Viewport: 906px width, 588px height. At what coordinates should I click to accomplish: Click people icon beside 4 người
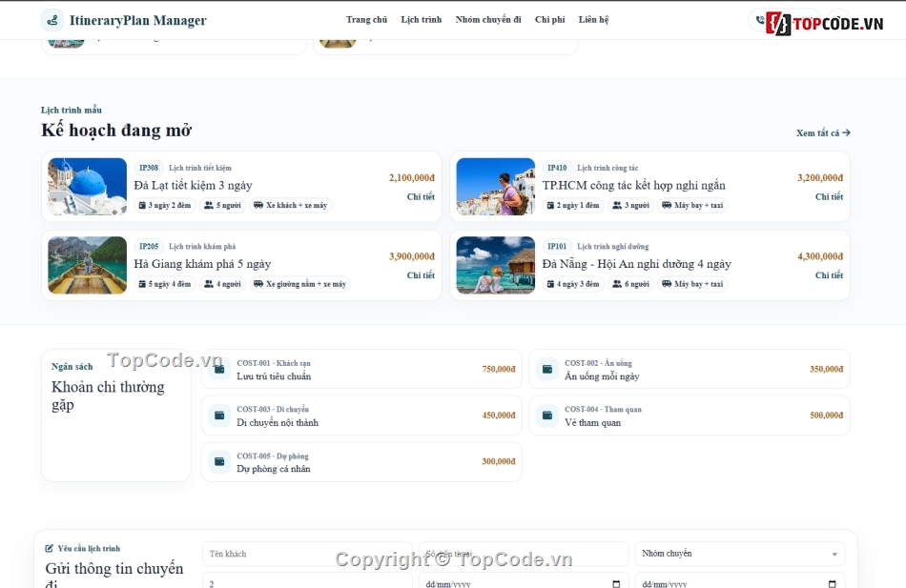[209, 284]
